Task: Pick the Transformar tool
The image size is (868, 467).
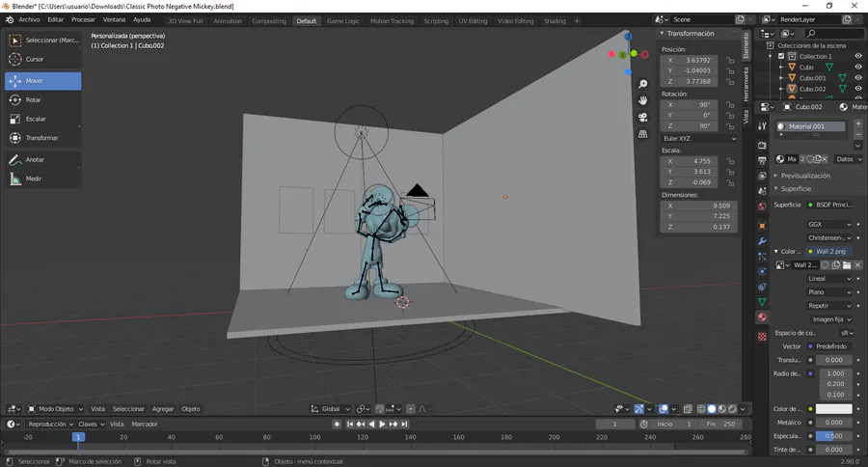Action: [43, 138]
